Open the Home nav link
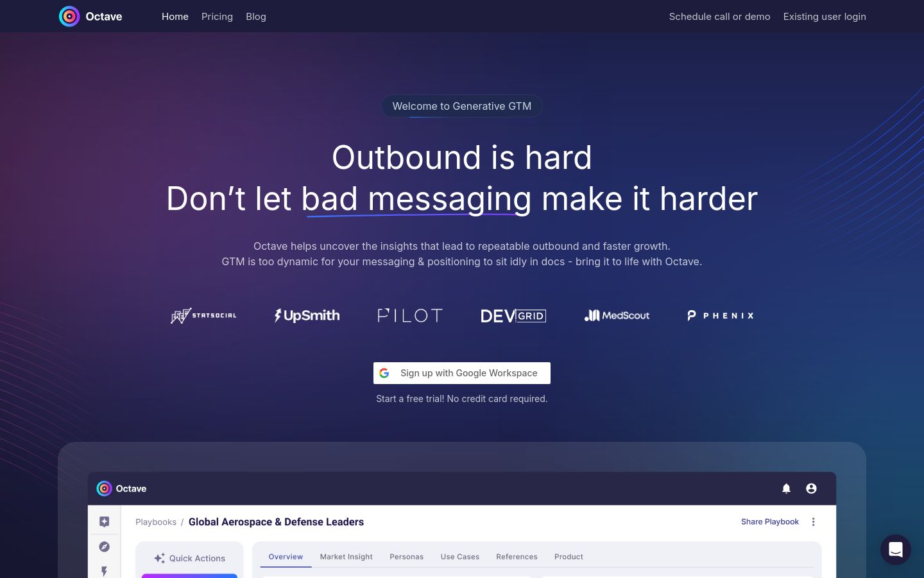 click(175, 17)
